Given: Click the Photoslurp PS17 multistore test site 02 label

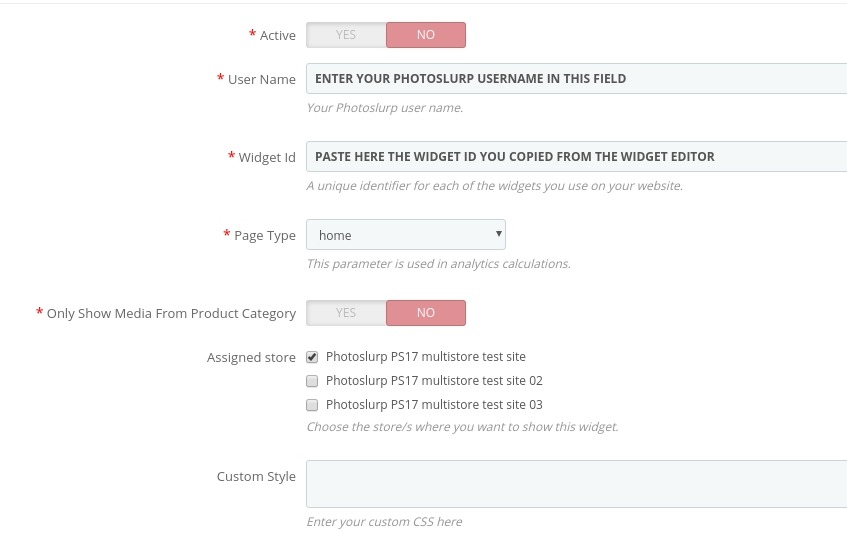Looking at the screenshot, I should point(434,381).
